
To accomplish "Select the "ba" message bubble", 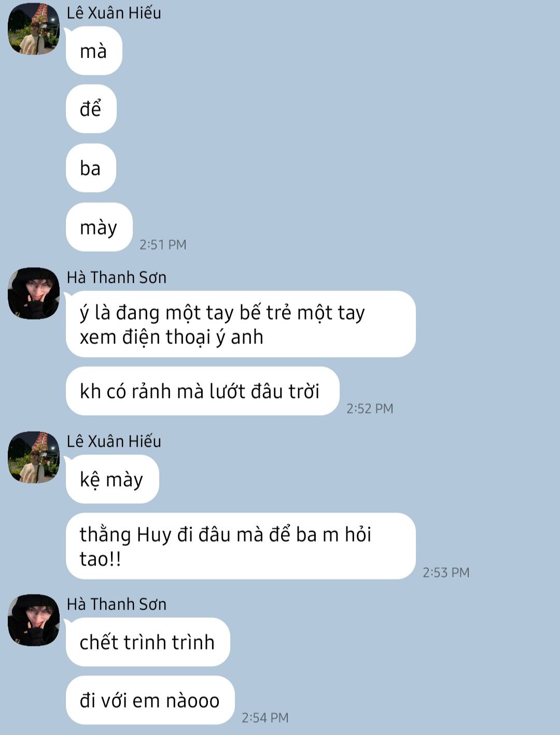I will tap(91, 168).
